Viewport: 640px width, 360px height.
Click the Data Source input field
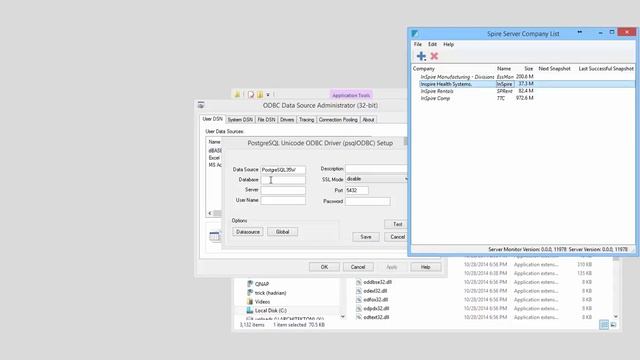pyautogui.click(x=283, y=169)
